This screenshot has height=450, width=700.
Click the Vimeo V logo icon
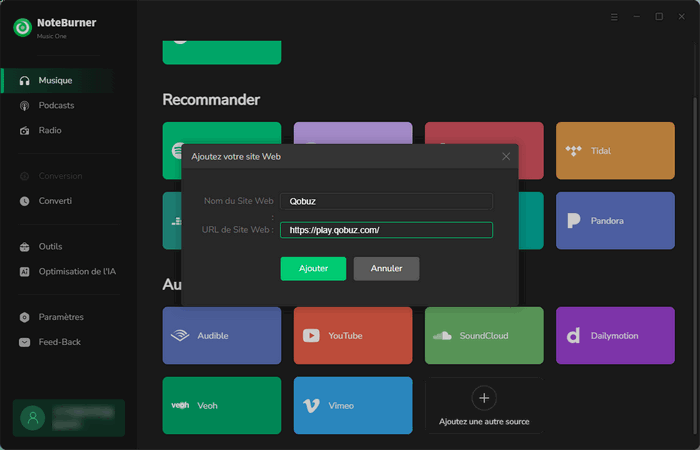(311, 405)
